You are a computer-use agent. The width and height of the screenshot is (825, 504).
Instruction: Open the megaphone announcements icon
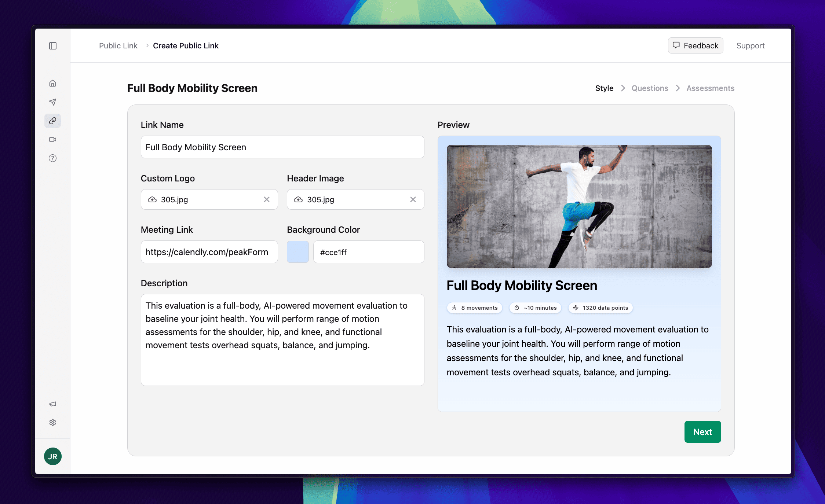click(53, 404)
